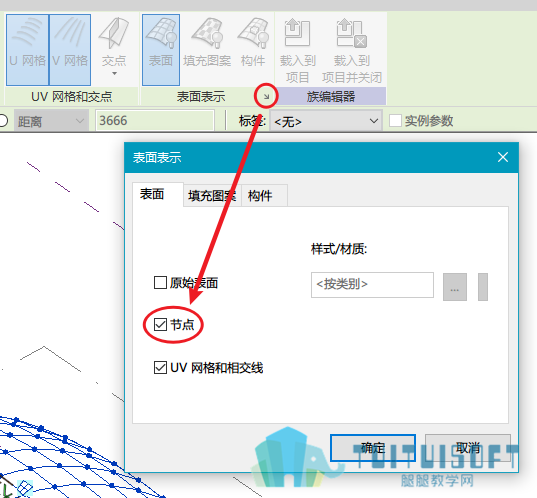Toggle the 表面 surface display tool
The width and height of the screenshot is (537, 498).
(161, 50)
